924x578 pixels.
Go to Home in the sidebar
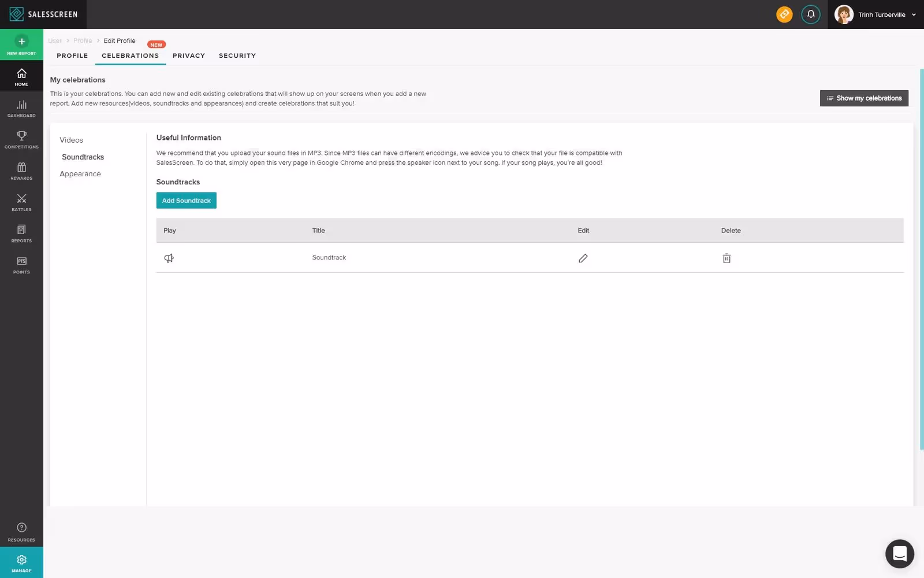(x=21, y=77)
